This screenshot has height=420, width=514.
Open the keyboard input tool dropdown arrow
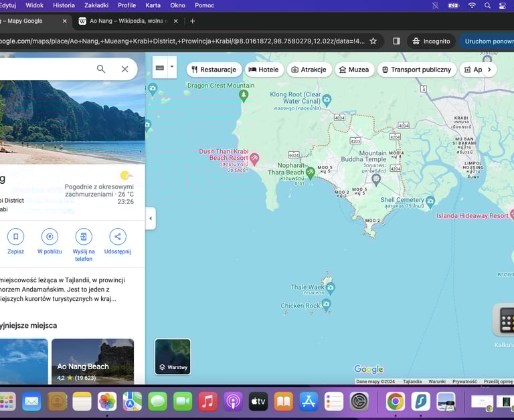coord(172,67)
